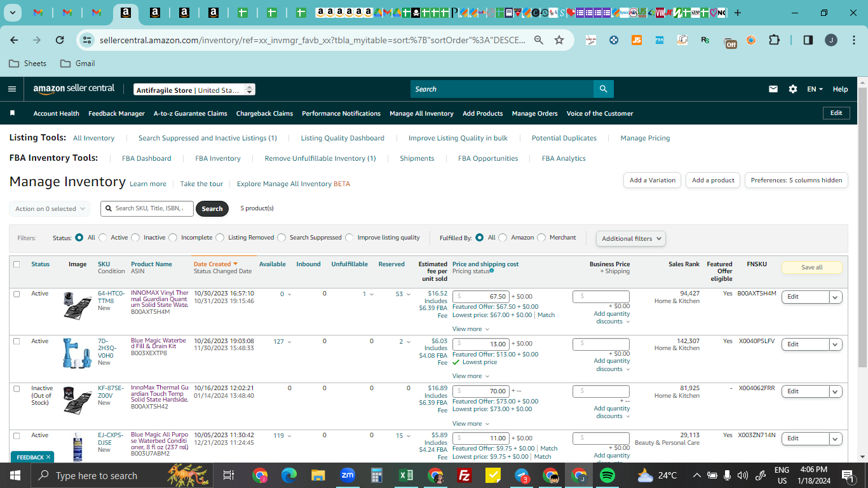Select the Incomplete status filter
Image resolution: width=868 pixels, height=488 pixels.
point(173,238)
